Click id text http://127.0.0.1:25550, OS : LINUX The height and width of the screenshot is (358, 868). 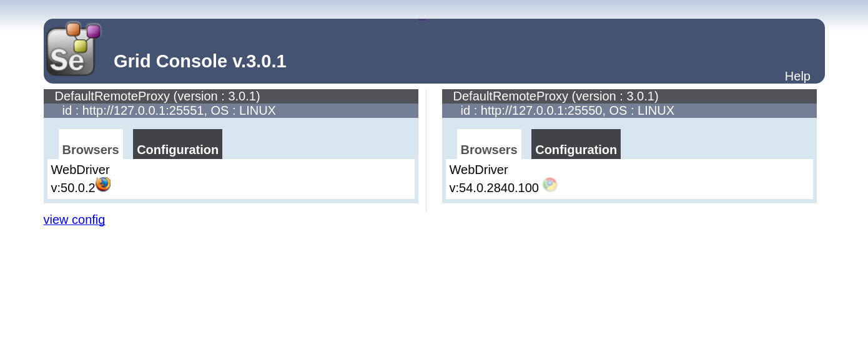point(568,110)
